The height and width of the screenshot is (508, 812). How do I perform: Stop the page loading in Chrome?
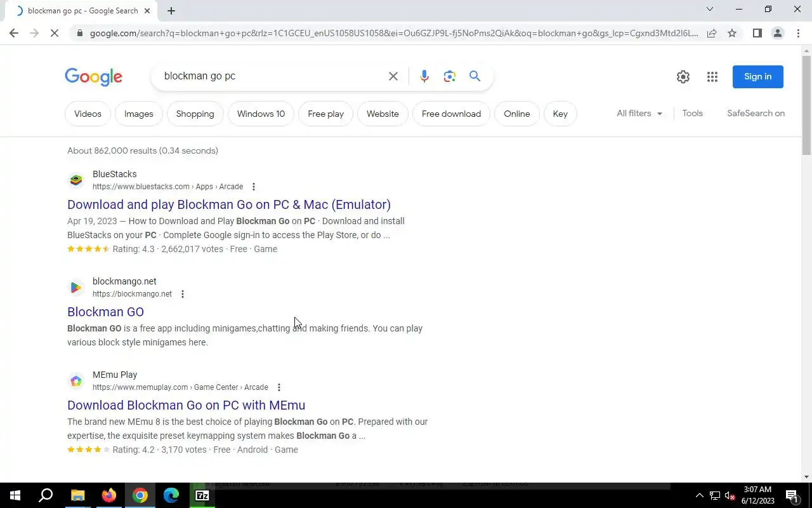(x=55, y=33)
